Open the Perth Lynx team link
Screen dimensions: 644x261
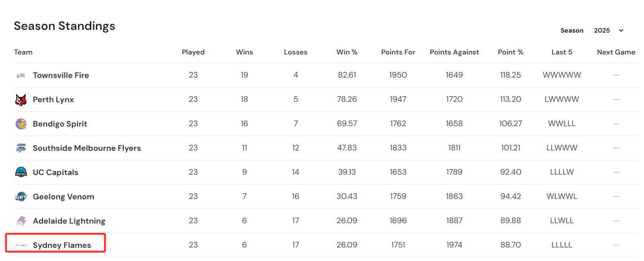(53, 99)
